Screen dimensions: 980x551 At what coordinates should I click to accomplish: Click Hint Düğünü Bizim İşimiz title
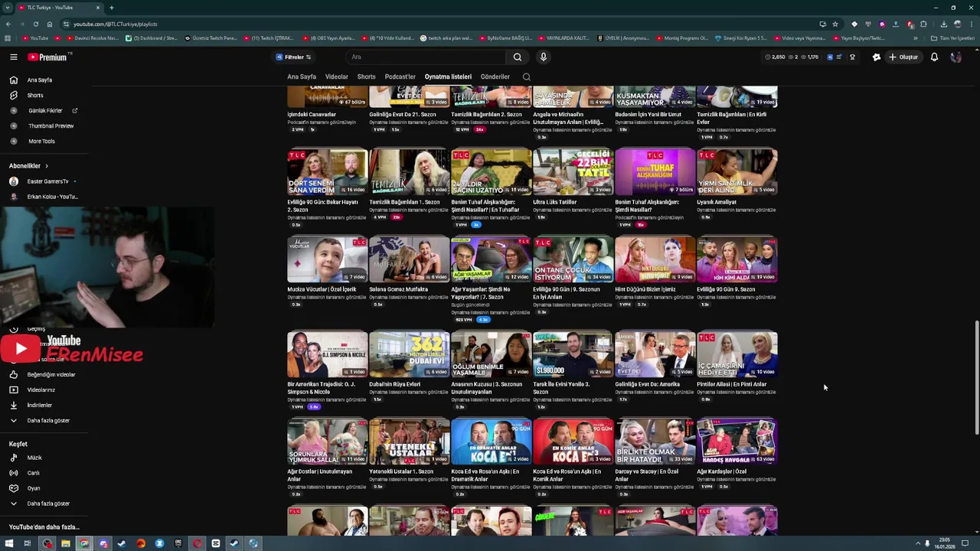coord(645,289)
